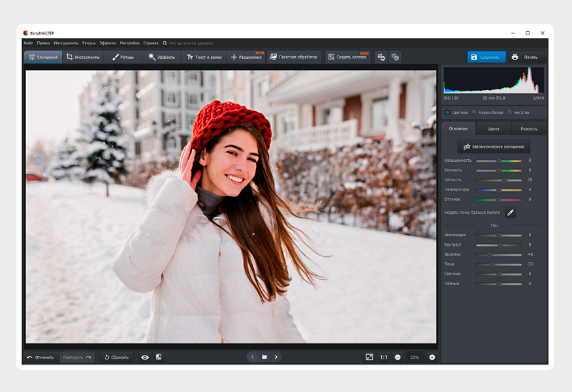The height and width of the screenshot is (392, 572).
Task: Select the Негатив radio option
Action: (509, 113)
